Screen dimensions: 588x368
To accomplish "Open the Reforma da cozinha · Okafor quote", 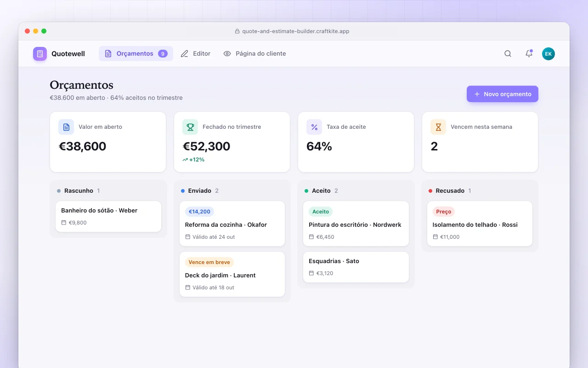I will pyautogui.click(x=232, y=224).
